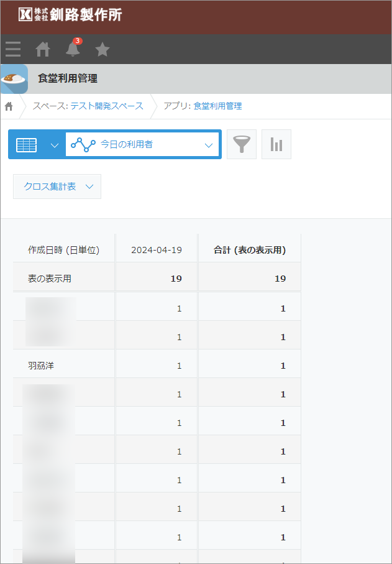392x564 pixels.
Task: Select the table view icon
Action: click(26, 145)
